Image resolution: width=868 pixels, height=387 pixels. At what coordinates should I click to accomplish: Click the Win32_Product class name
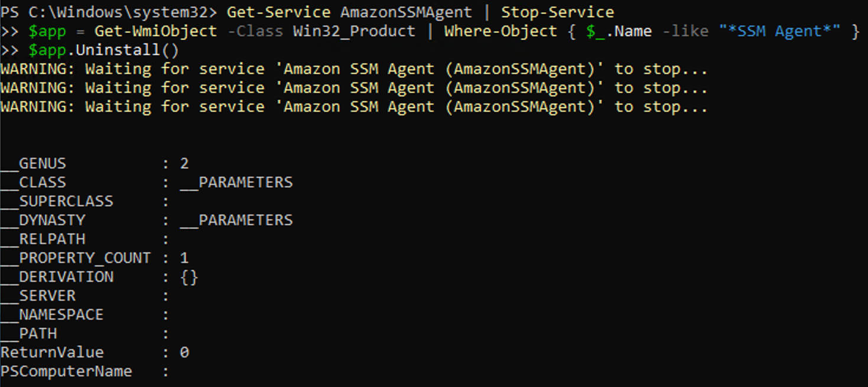pyautogui.click(x=355, y=31)
